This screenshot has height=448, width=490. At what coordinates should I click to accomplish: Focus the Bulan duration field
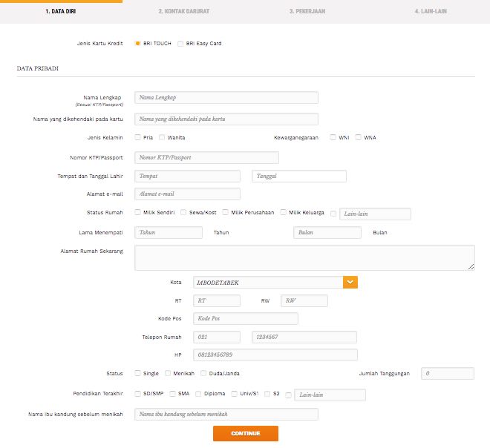(327, 233)
